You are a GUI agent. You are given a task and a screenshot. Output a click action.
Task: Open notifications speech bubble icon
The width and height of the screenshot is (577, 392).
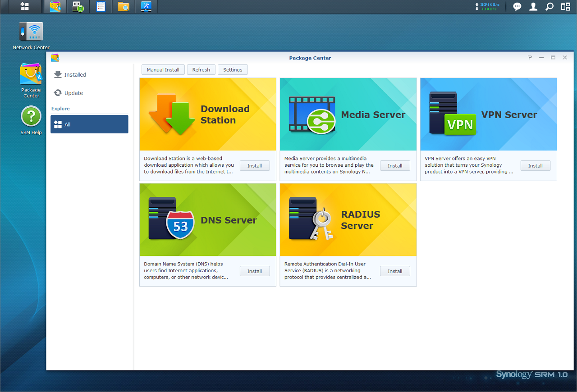tap(517, 6)
